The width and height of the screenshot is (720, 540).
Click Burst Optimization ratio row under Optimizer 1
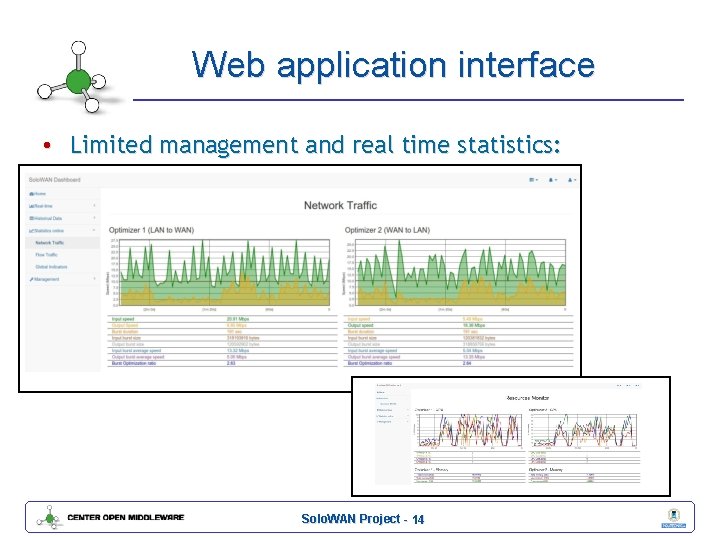[222, 363]
